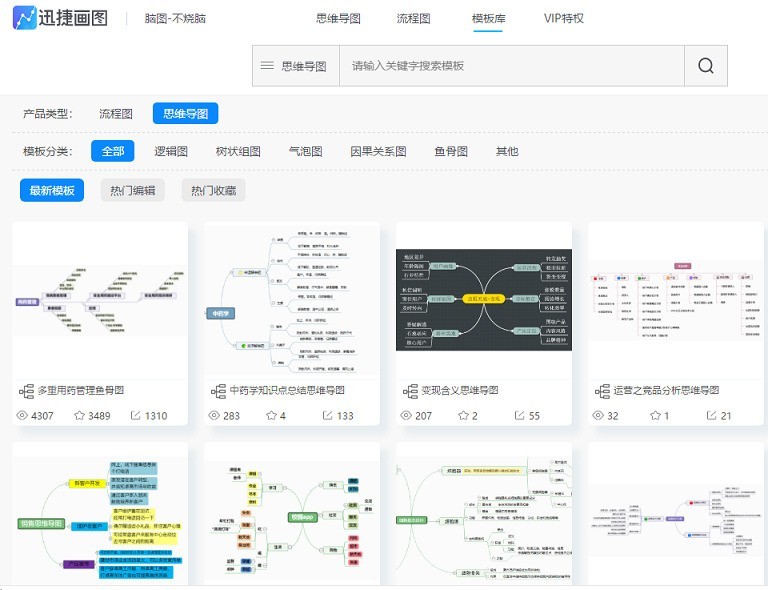Select 全部 template category

click(x=113, y=151)
